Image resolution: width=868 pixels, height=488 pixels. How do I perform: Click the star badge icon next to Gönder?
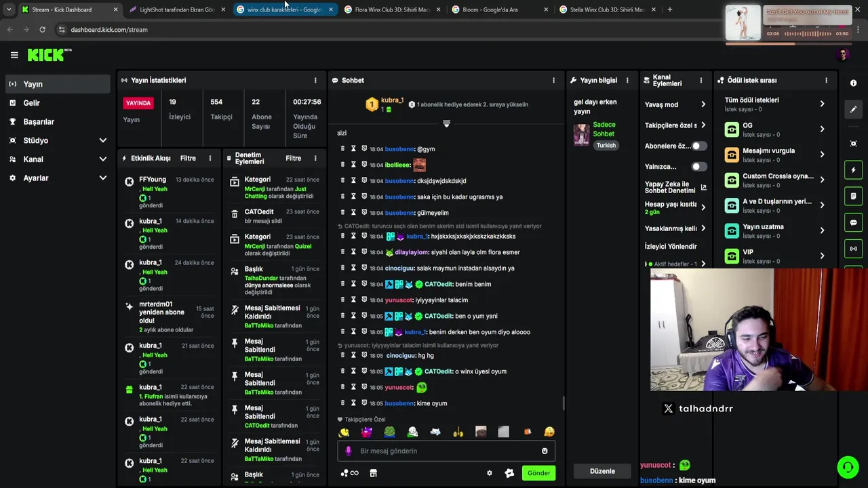point(509,473)
